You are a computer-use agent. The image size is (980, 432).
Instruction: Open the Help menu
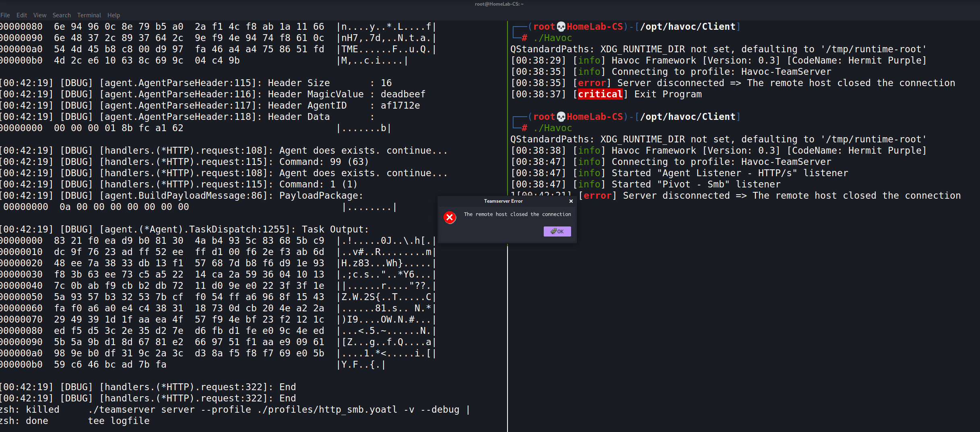tap(113, 15)
